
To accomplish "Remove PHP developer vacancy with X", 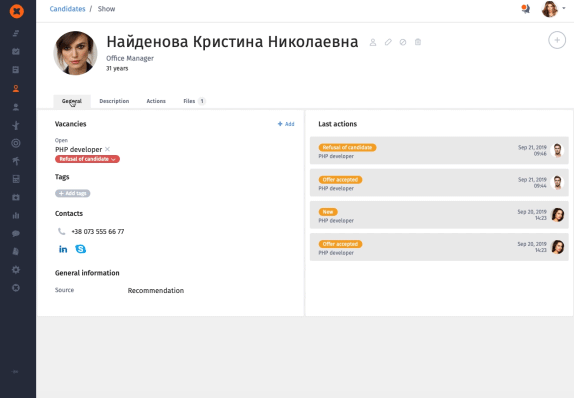I will click(107, 149).
